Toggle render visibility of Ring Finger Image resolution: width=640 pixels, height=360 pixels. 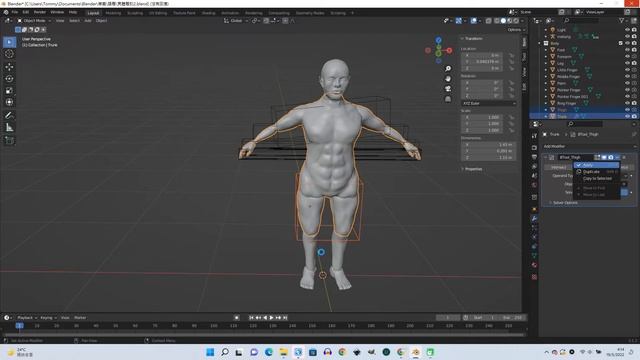click(x=634, y=103)
